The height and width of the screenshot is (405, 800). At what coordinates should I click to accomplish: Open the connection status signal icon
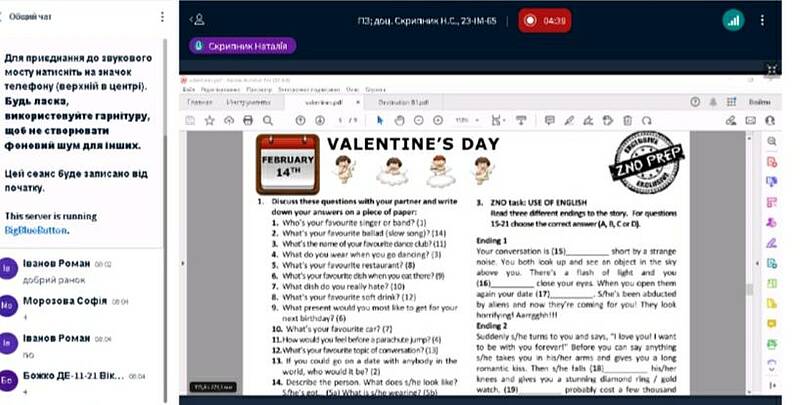733,19
